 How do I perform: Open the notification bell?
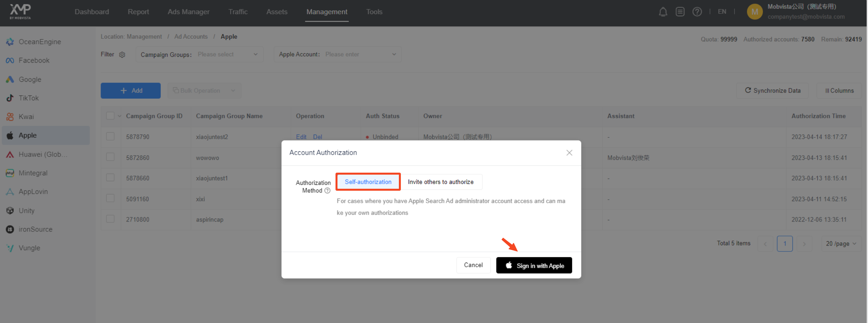tap(663, 11)
